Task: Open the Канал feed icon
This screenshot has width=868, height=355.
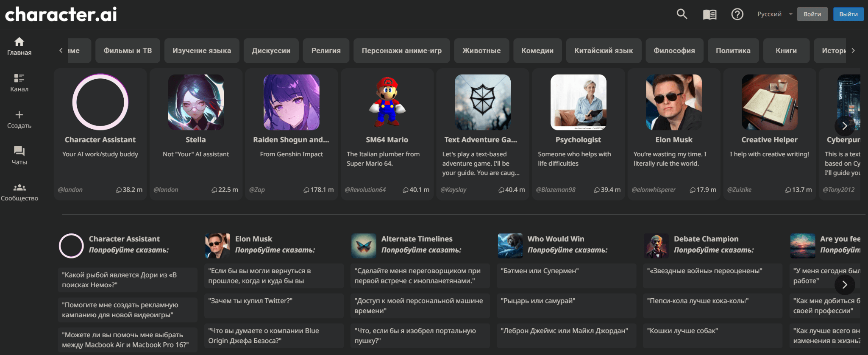Action: click(19, 78)
